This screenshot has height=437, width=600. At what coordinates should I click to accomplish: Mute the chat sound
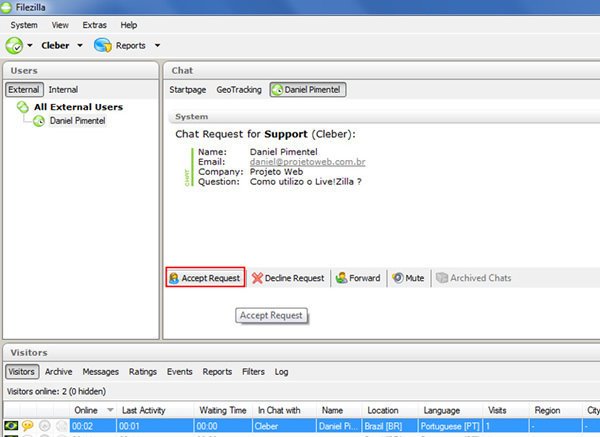(407, 278)
